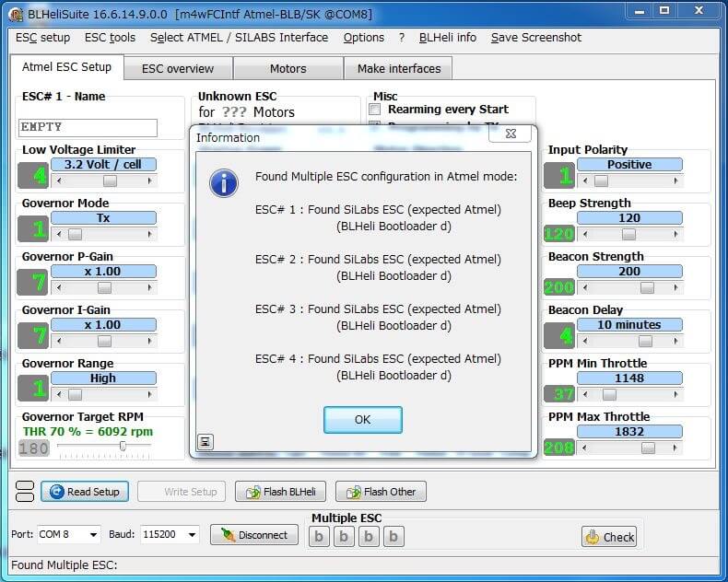Viewport: 728px width, 582px height.
Task: Click the second 'b' Multiple ESC button
Action: pyautogui.click(x=344, y=537)
